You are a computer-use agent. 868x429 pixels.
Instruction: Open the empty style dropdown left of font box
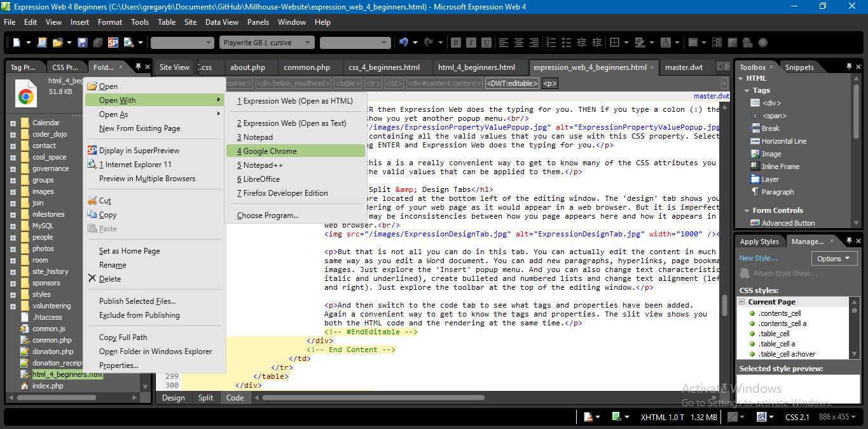[x=182, y=43]
